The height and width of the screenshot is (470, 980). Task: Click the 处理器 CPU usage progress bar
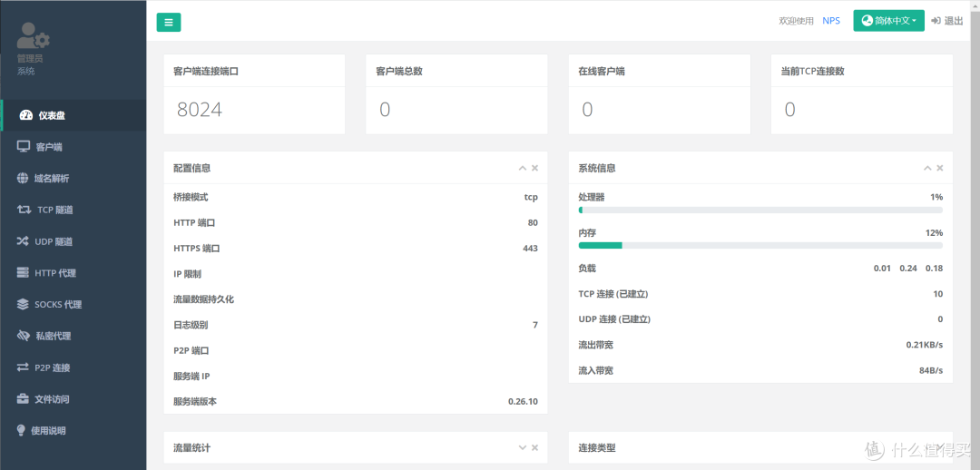tap(760, 210)
